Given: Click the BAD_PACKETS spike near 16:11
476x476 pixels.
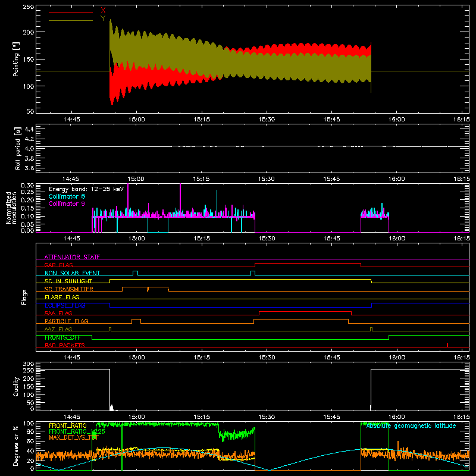Looking at the screenshot, I should 447,345.
